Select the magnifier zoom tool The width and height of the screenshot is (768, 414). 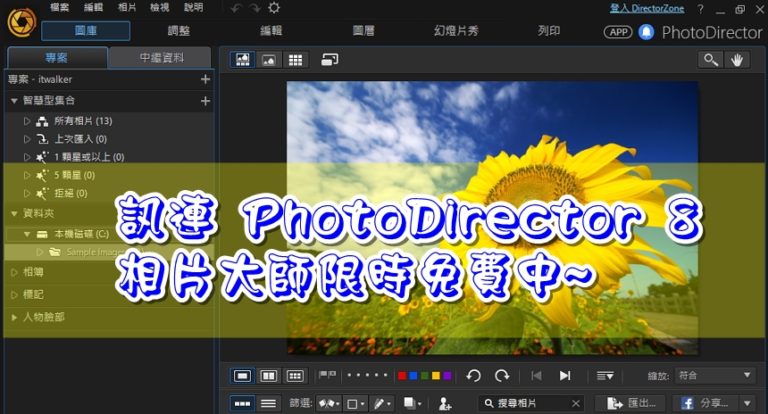click(711, 60)
